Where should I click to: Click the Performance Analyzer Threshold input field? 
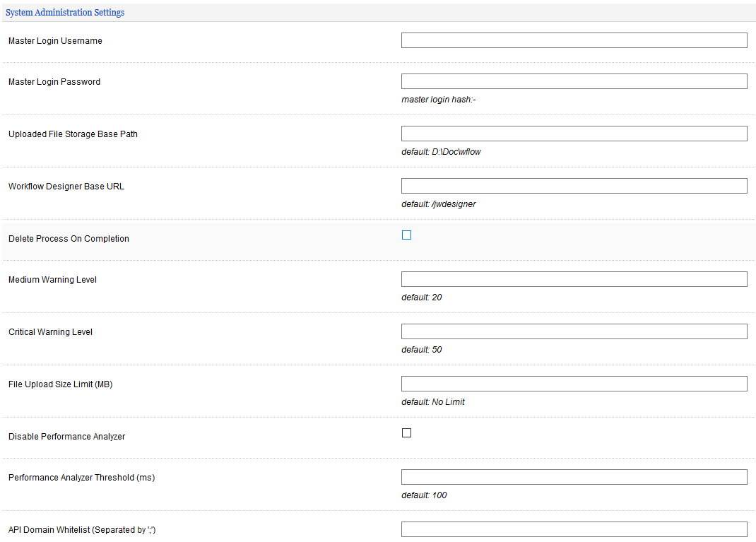574,477
